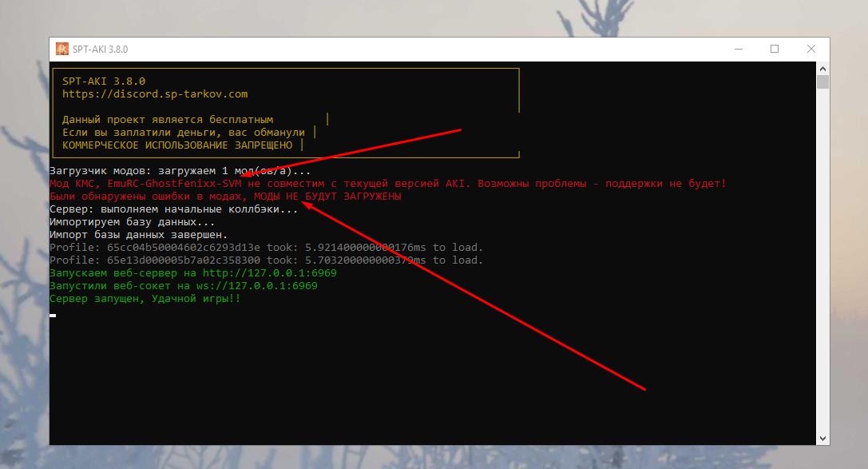Click the discord.sp-tarkov.com URL
Screen dimensions: 868x469
155,94
